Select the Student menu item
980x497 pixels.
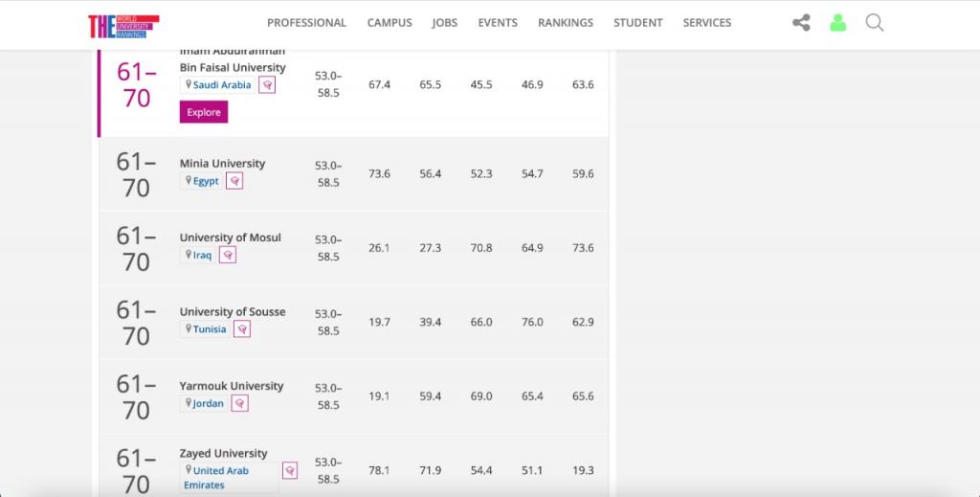(x=637, y=23)
